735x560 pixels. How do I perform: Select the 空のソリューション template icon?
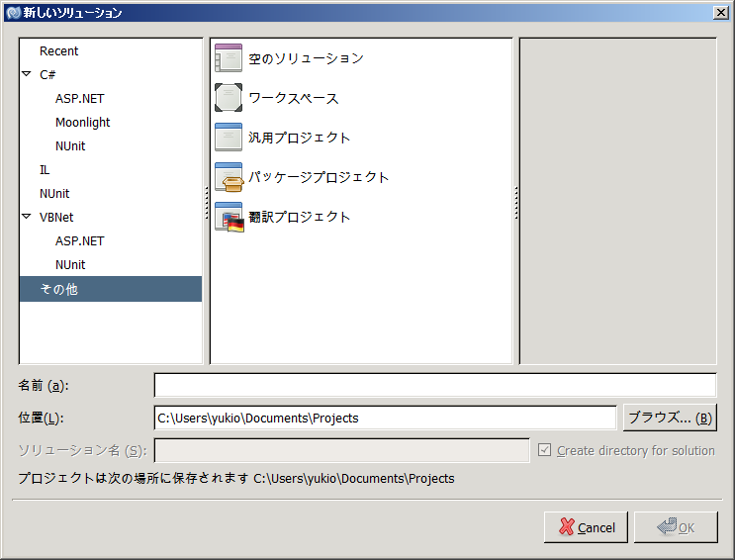coord(229,58)
